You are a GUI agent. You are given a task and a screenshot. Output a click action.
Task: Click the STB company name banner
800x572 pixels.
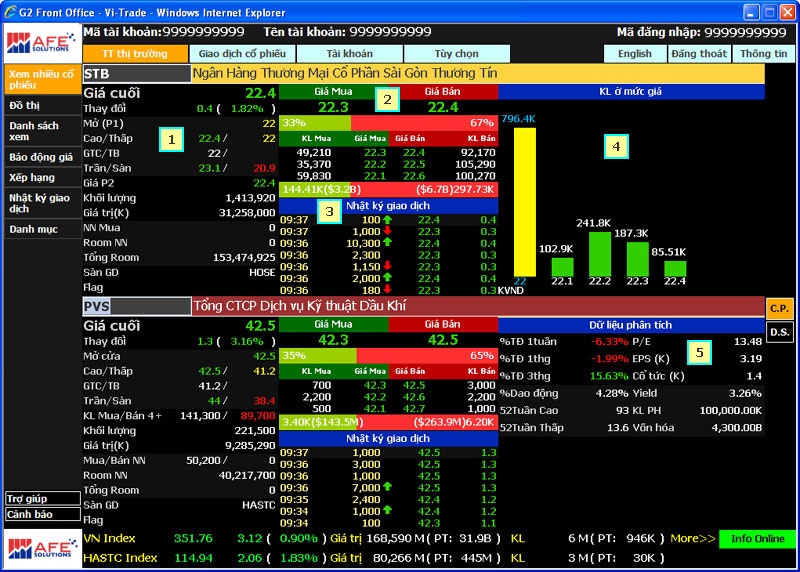coord(478,73)
